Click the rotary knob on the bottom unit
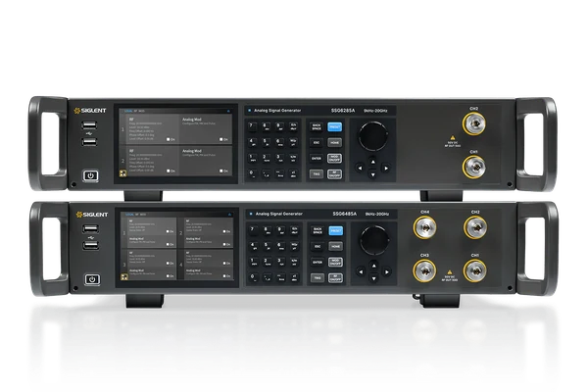Image resolution: width=588 pixels, height=392 pixels. 374,240
